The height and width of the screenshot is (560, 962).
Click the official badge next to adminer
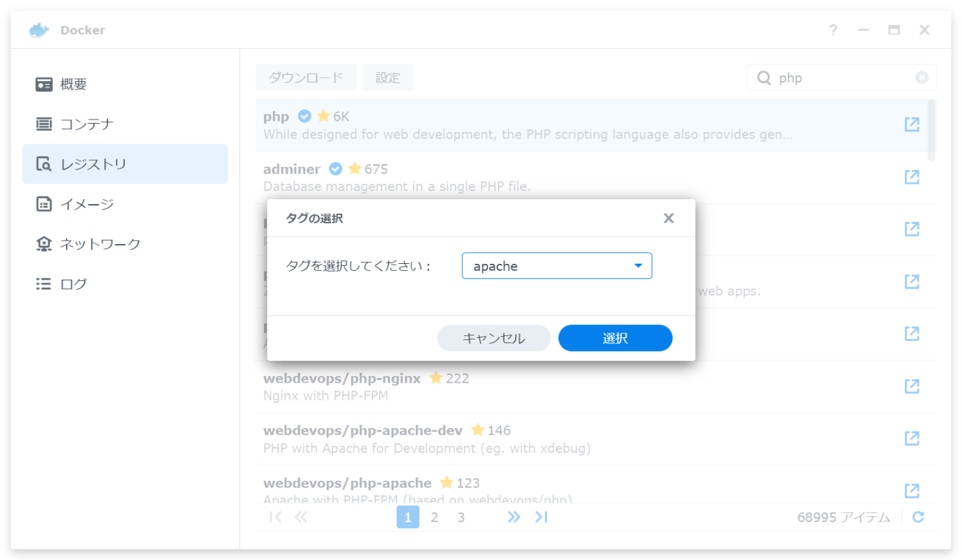coord(336,168)
